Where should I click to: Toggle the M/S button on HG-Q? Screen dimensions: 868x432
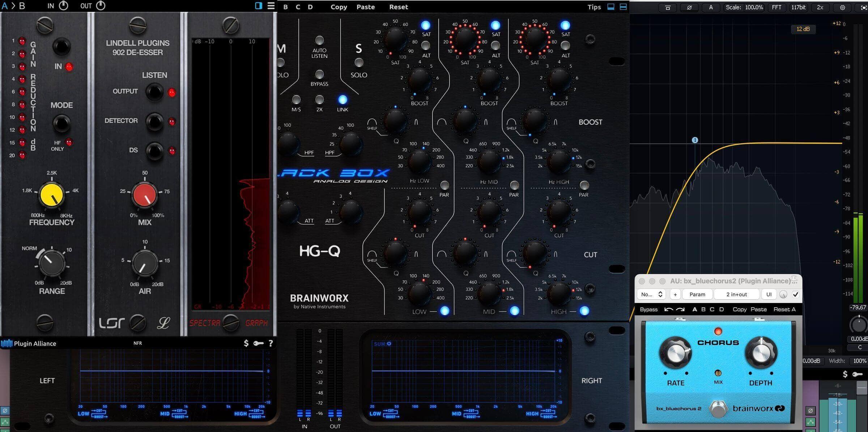pos(296,99)
